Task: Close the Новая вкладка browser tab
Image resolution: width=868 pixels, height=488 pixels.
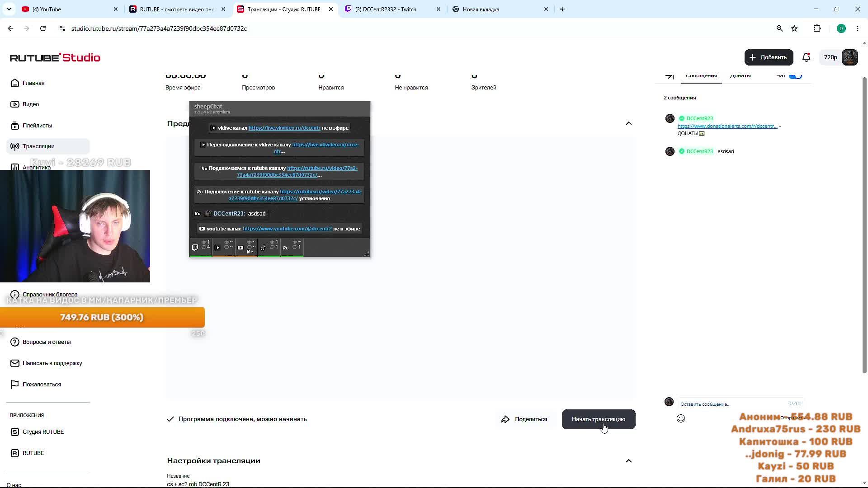Action: 546,9
